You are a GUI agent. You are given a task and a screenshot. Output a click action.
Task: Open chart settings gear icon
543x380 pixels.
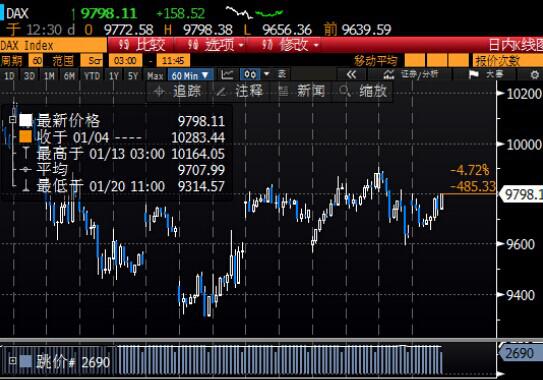point(535,74)
